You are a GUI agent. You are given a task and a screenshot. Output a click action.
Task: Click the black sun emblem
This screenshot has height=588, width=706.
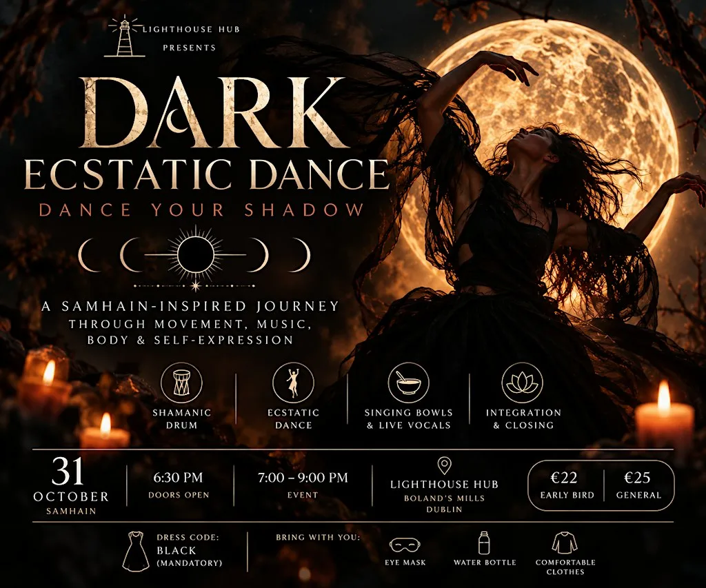(x=195, y=255)
